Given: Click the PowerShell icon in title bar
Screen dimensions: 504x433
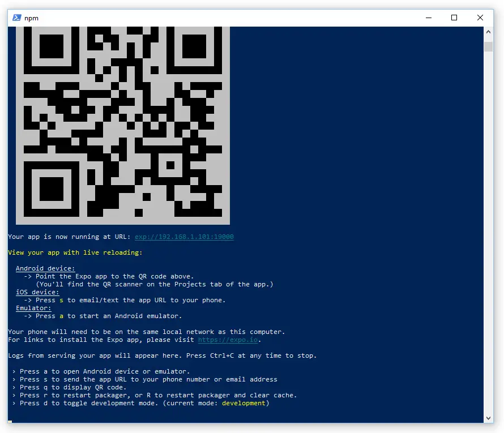Looking at the screenshot, I should click(17, 18).
